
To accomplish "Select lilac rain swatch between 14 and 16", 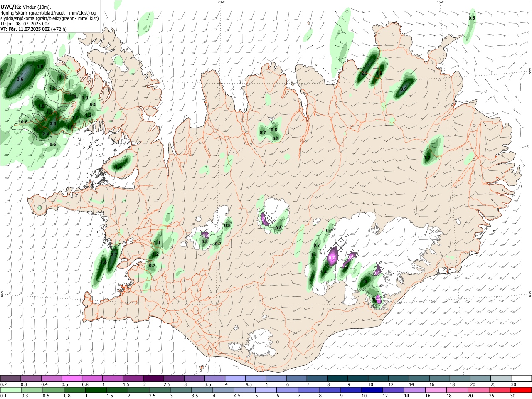I will point(414,390).
